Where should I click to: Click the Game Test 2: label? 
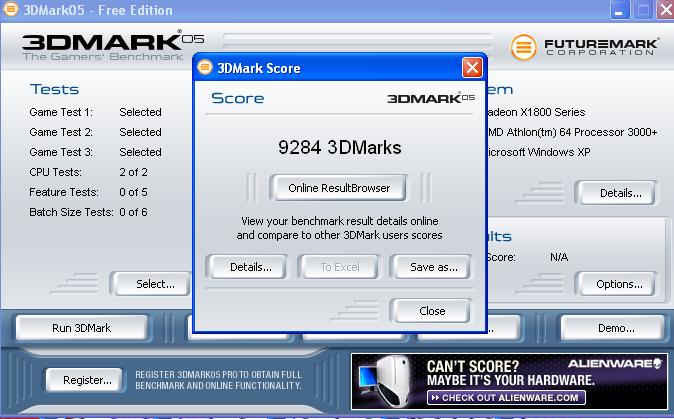click(x=61, y=132)
